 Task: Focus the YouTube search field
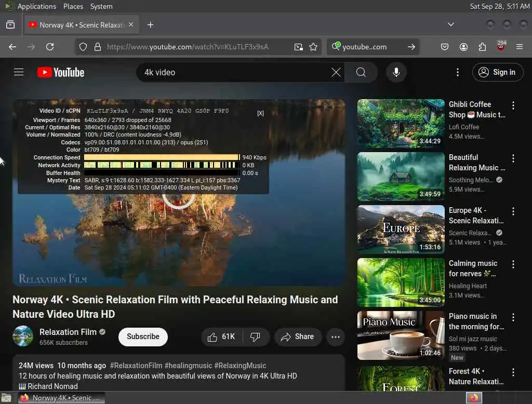234,72
